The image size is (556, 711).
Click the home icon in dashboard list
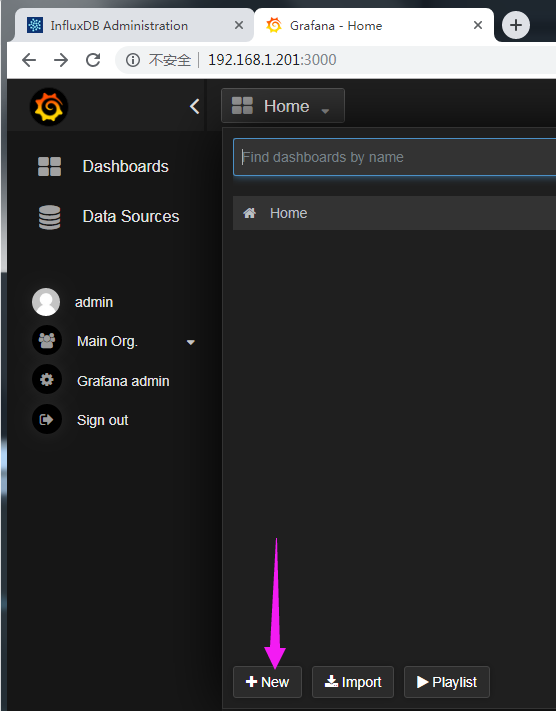pos(249,213)
